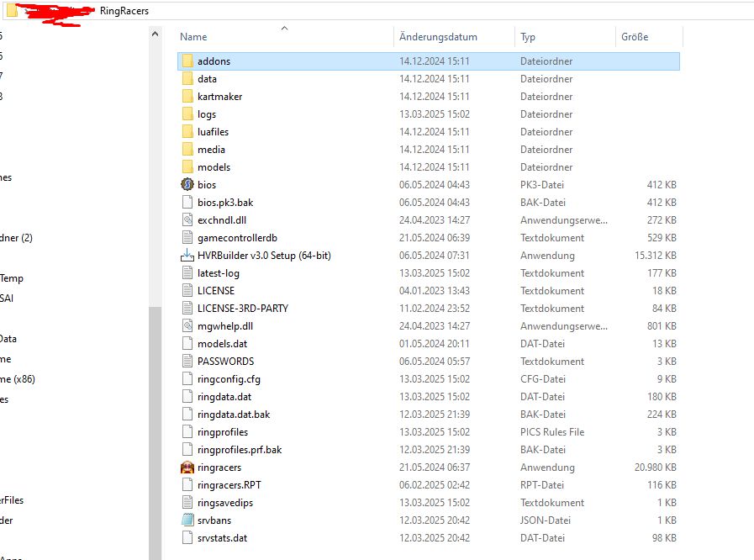Toggle sort direction arrow above Name column
Screen dimensions: 754x560
285,28
